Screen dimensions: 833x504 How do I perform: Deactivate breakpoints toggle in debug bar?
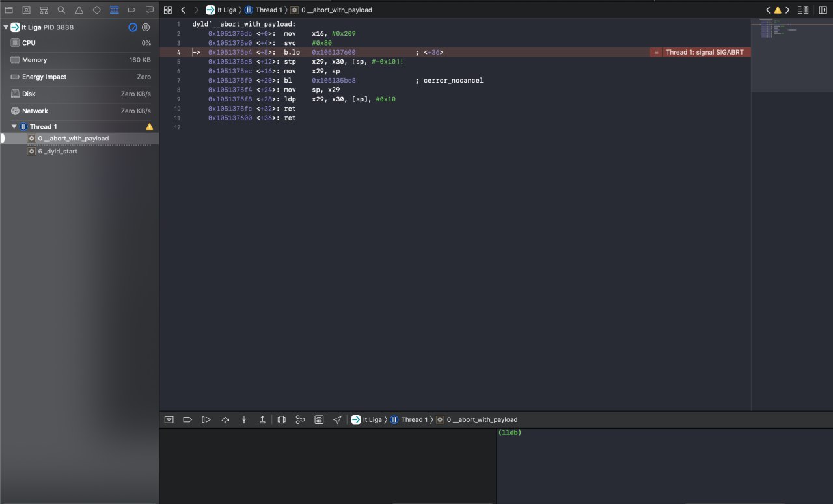coord(187,419)
